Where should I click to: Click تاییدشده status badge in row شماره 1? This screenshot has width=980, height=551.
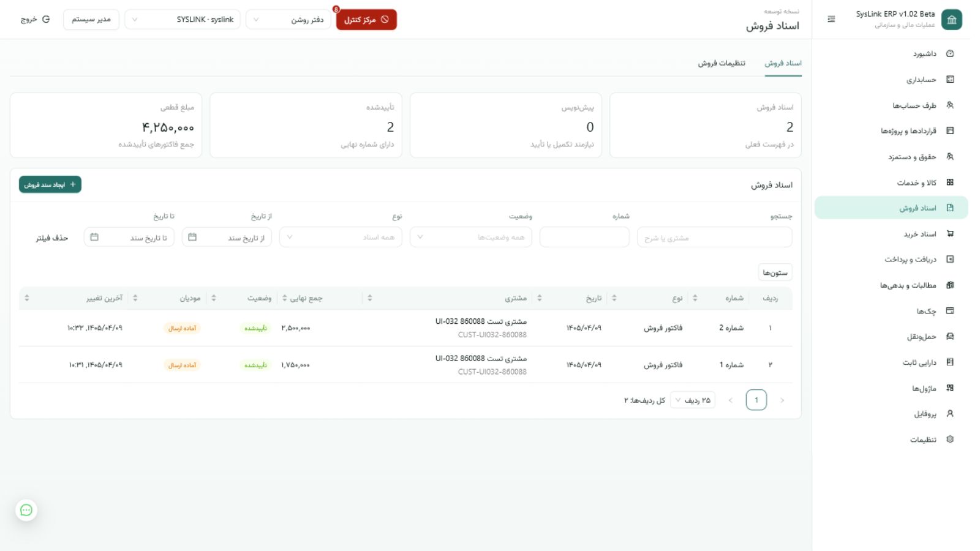click(x=255, y=365)
